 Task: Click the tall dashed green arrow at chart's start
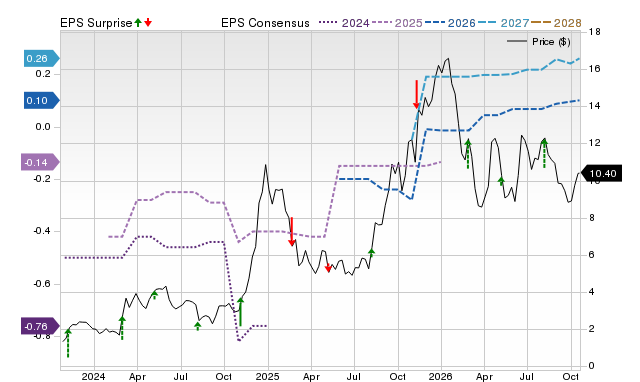pyautogui.click(x=68, y=343)
